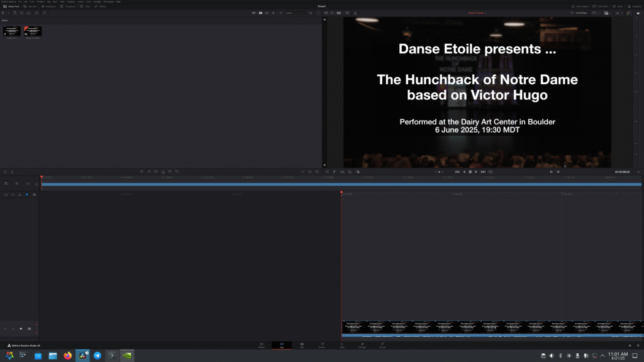Open the Inspector panel

tap(634, 6)
